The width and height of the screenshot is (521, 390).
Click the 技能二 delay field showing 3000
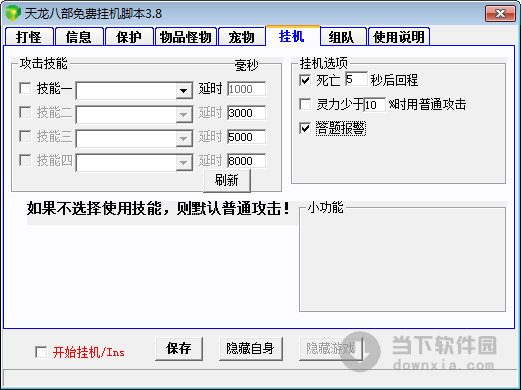[247, 113]
